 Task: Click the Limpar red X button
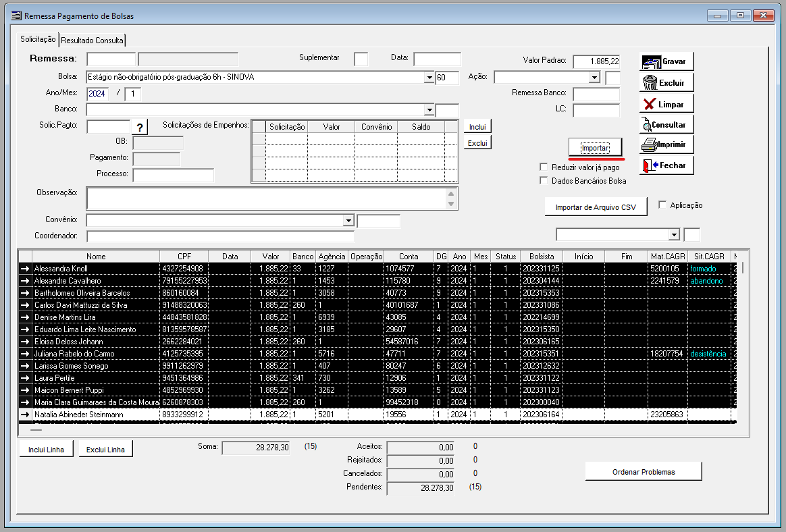click(666, 105)
